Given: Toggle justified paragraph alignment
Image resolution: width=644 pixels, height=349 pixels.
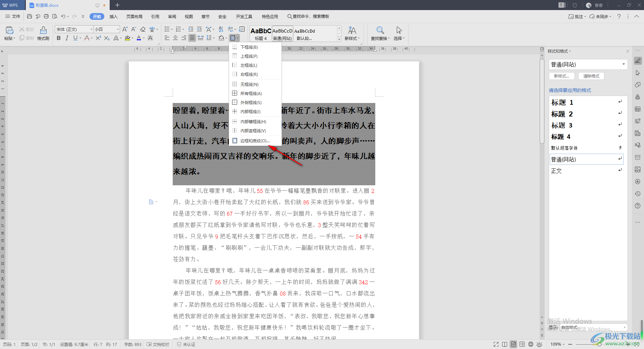Looking at the screenshot, I should 192,38.
